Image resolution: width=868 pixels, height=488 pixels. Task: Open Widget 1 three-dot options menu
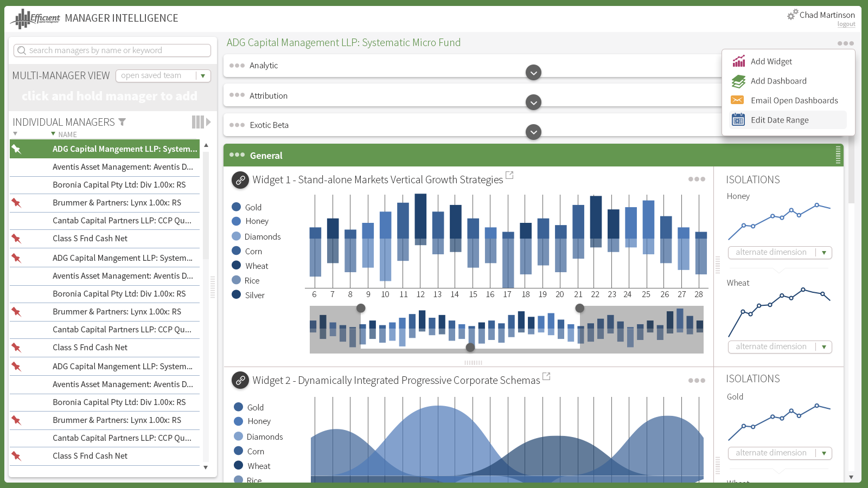point(697,179)
